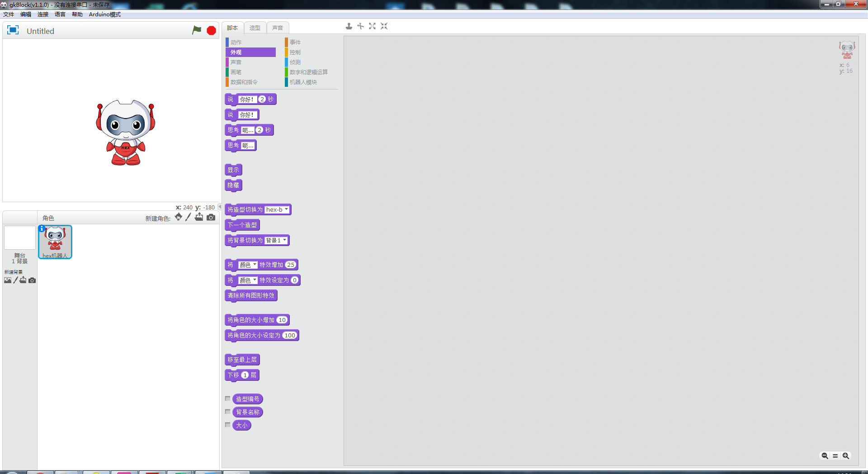
Task: Select the hex机器人 sprite thumbnail
Action: pos(55,240)
